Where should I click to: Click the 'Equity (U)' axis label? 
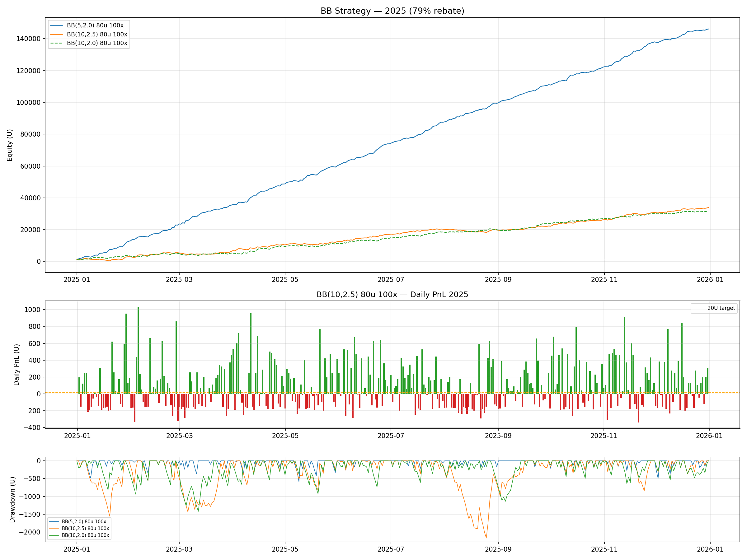tap(9, 145)
